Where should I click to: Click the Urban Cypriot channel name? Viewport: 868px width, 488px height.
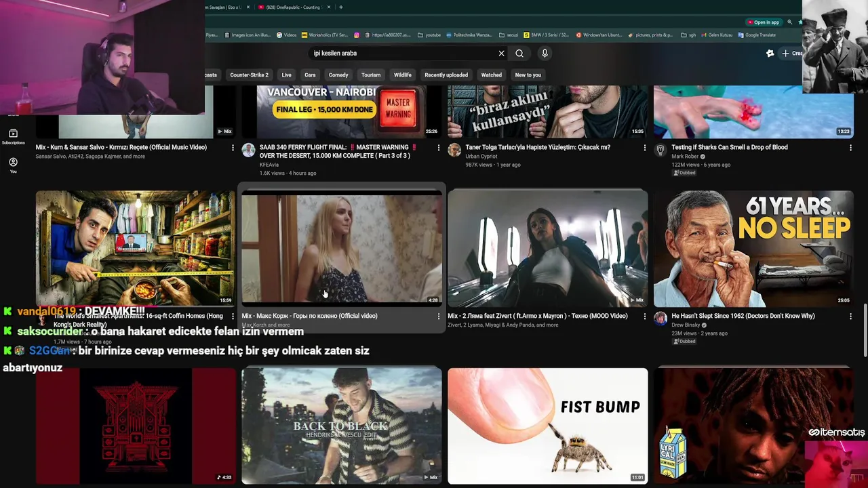point(481,157)
